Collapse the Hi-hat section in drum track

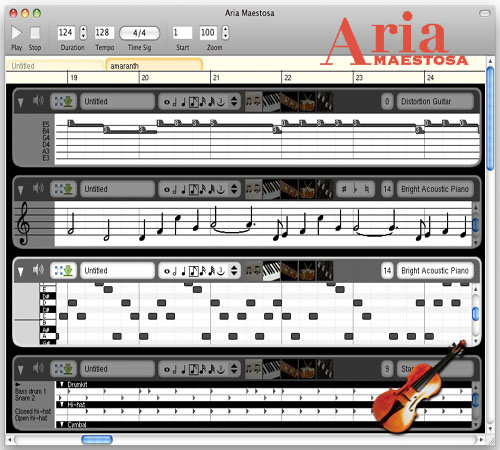(62, 404)
